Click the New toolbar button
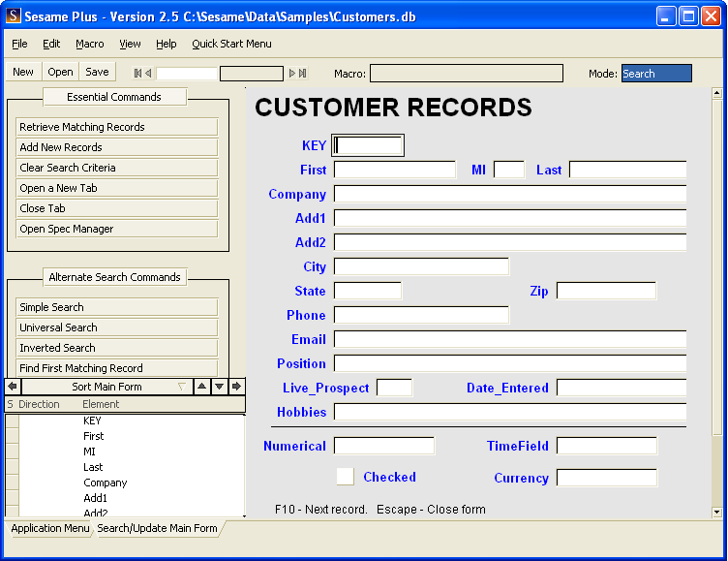728x561 pixels. [x=23, y=72]
